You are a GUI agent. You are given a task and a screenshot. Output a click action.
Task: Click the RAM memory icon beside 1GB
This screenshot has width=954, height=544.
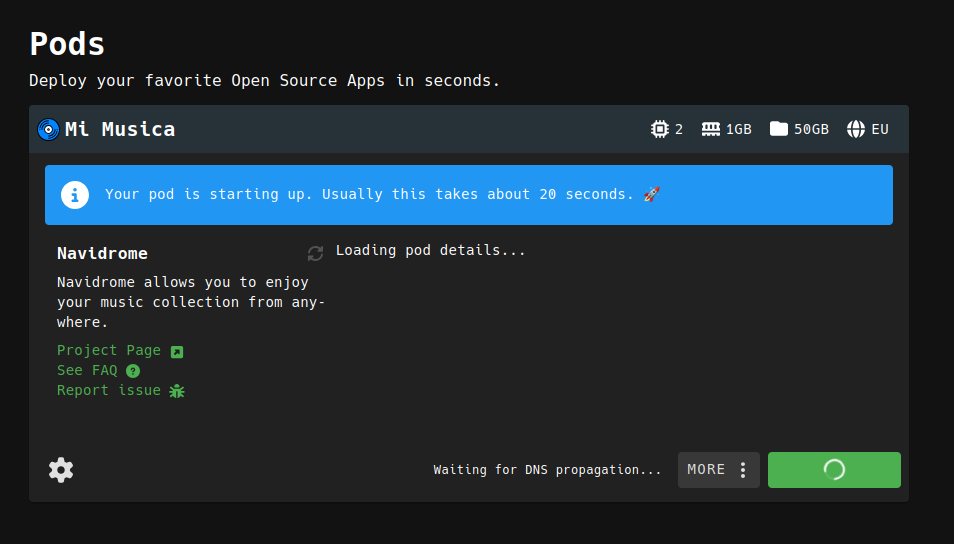[711, 129]
